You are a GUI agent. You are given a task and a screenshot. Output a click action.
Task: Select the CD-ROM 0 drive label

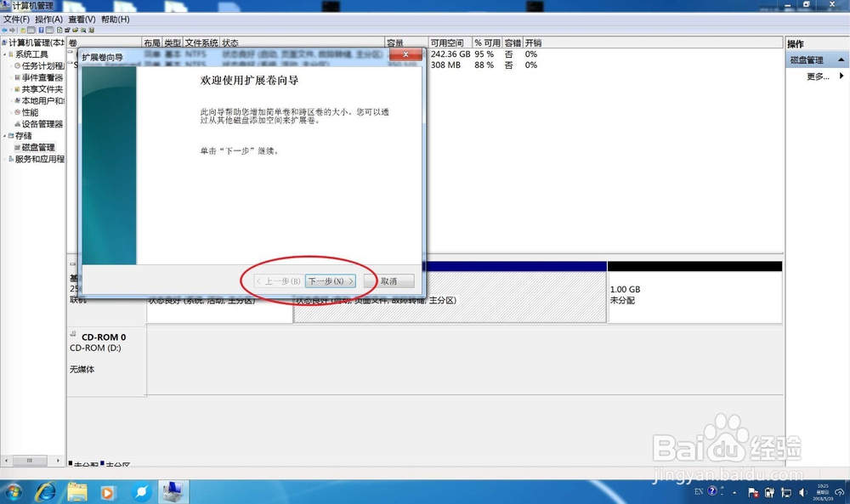pos(104,337)
